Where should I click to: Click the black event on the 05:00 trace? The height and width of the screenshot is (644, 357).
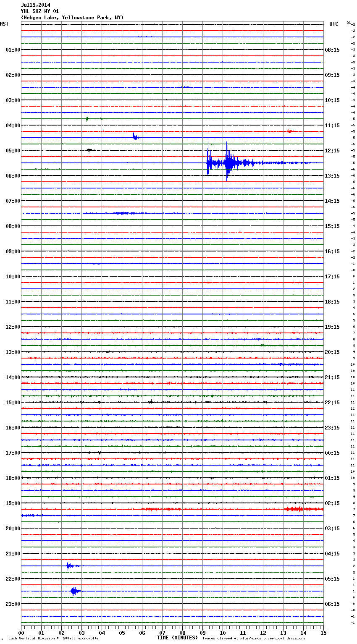point(89,150)
